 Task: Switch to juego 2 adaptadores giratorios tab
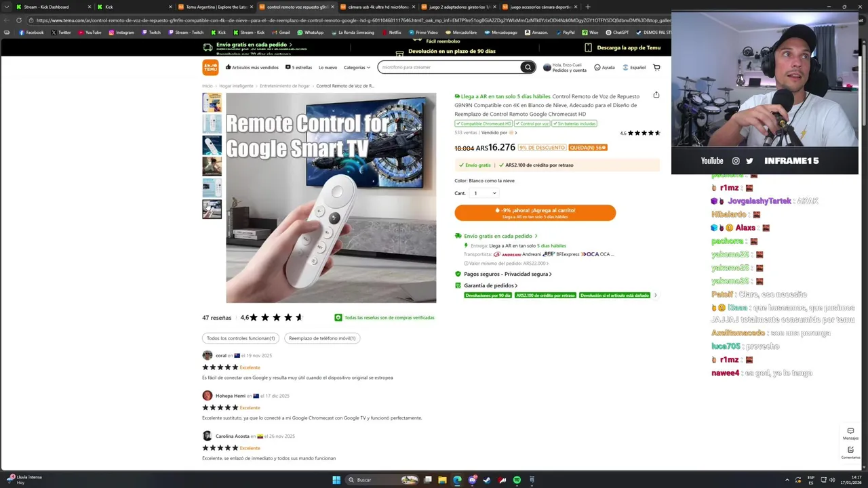click(458, 7)
